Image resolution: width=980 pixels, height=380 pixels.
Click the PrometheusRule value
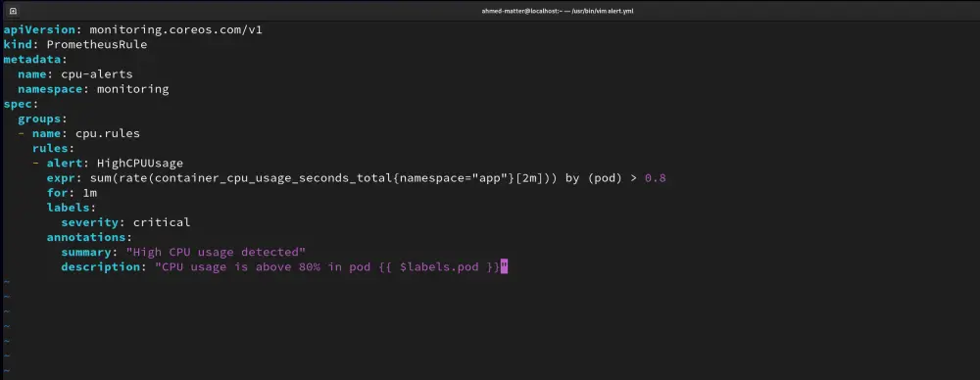tap(97, 44)
